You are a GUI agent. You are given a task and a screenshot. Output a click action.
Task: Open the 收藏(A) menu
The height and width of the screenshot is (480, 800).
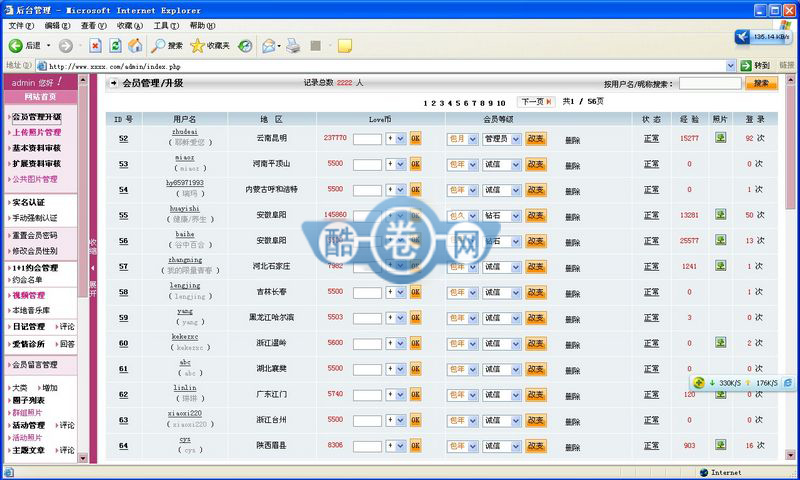(x=129, y=25)
